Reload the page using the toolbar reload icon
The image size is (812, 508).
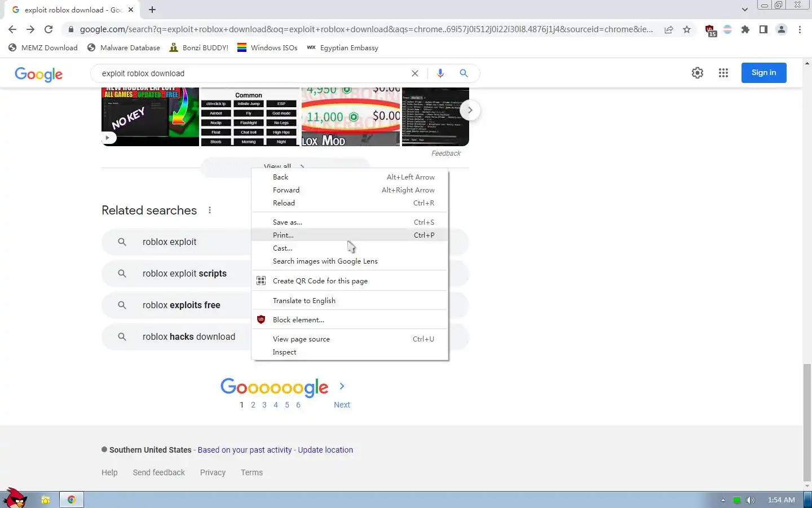(x=48, y=29)
